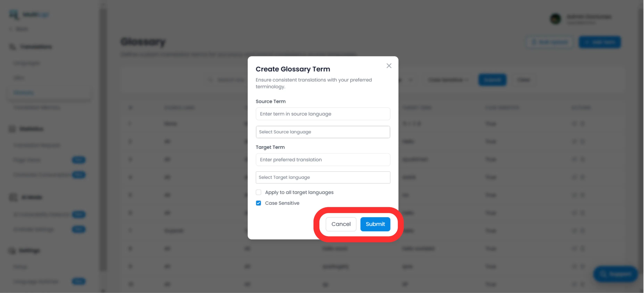Click the Cancel button in the dialog
The height and width of the screenshot is (293, 644).
(341, 224)
